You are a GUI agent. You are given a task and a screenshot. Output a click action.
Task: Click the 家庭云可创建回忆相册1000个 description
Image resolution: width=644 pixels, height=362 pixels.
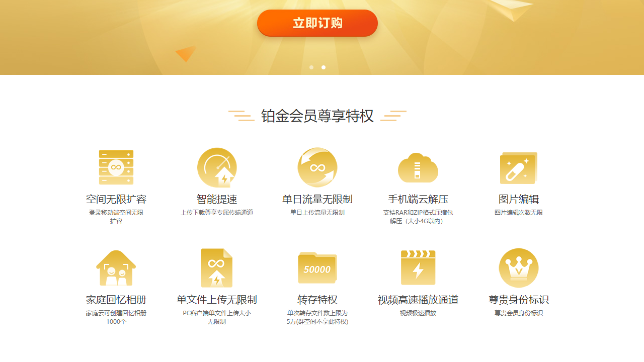click(x=116, y=317)
